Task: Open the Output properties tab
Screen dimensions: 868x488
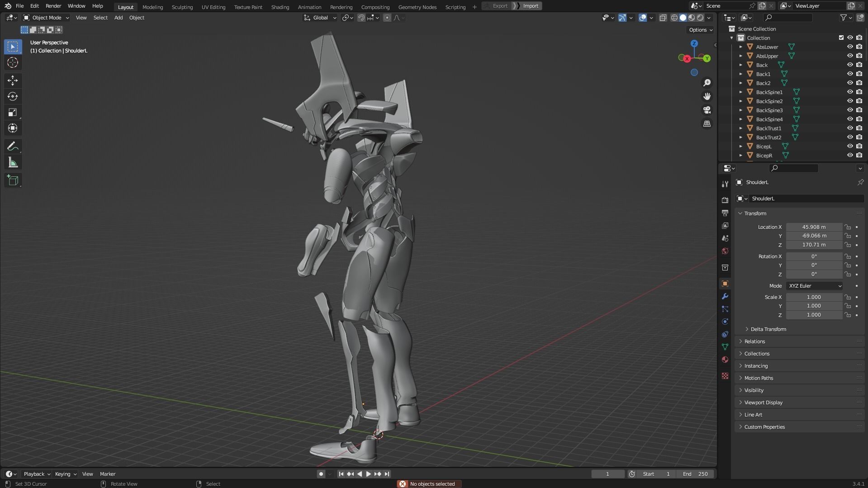Action: click(x=725, y=213)
